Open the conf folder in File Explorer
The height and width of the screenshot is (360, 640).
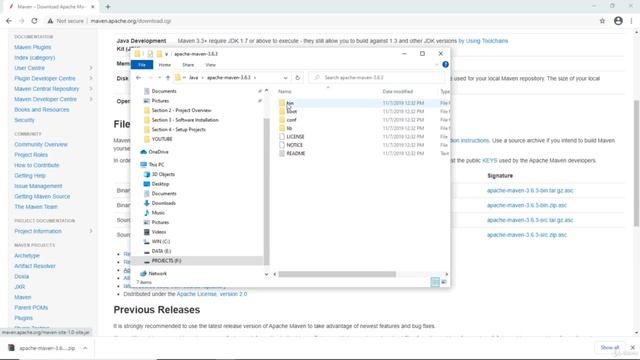click(291, 120)
